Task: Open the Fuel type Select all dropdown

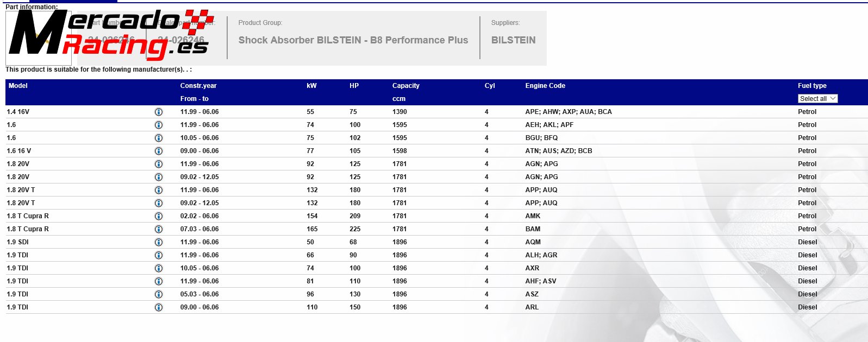Action: 818,99
